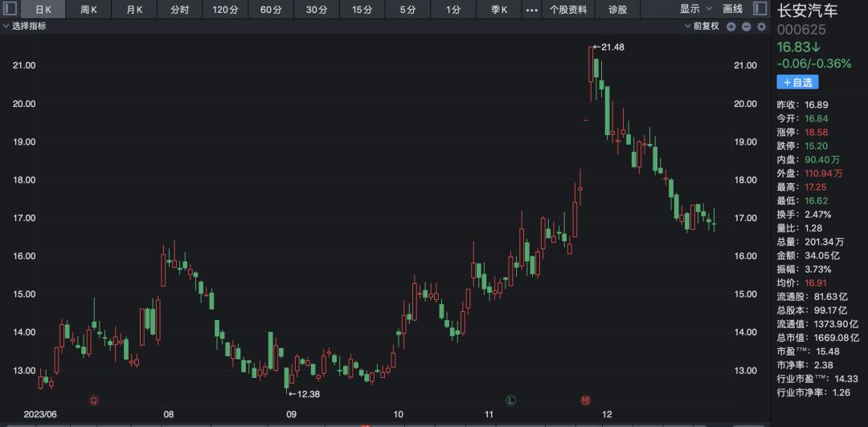This screenshot has width=868, height=427.
Task: Click the 诊股 diagnosis button
Action: pyautogui.click(x=617, y=10)
